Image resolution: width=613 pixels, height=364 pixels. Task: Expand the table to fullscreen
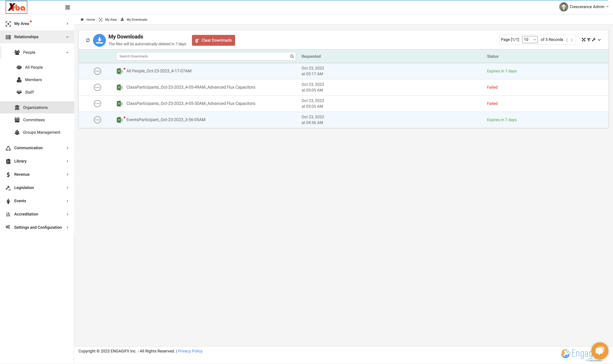click(584, 40)
